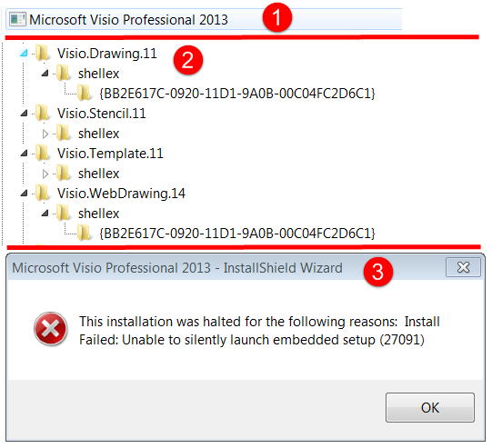Image resolution: width=492 pixels, height=448 pixels.
Task: Select the Microsoft Visio Professional 2013 list entry
Action: 204,19
